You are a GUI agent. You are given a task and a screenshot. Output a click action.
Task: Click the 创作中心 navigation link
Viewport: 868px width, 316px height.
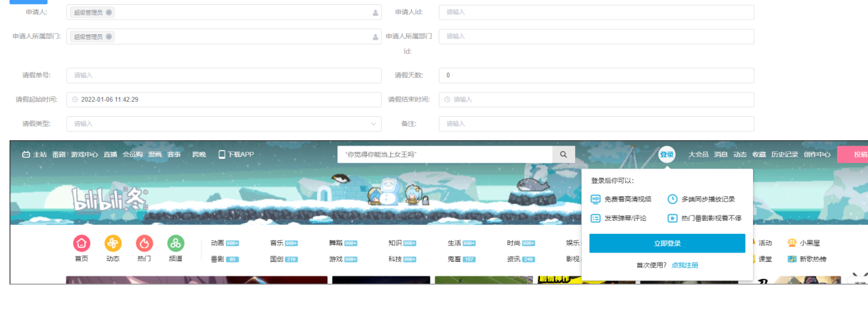[817, 155]
